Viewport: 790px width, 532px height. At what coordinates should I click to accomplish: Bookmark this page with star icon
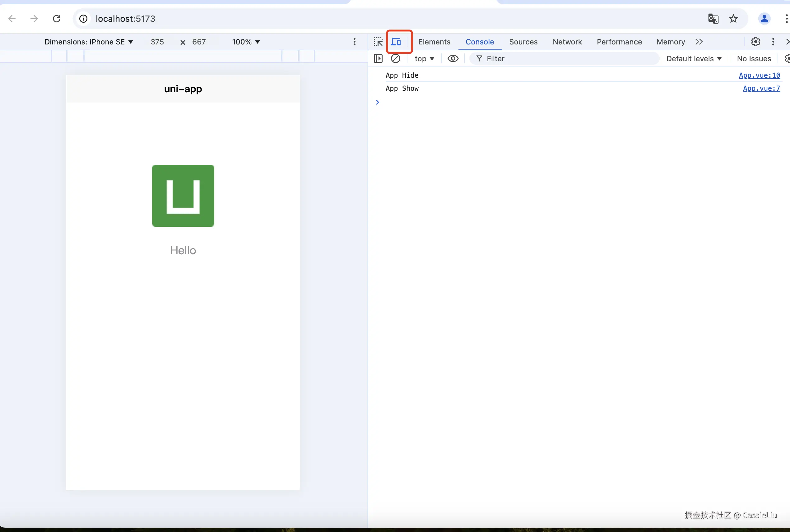pyautogui.click(x=733, y=19)
